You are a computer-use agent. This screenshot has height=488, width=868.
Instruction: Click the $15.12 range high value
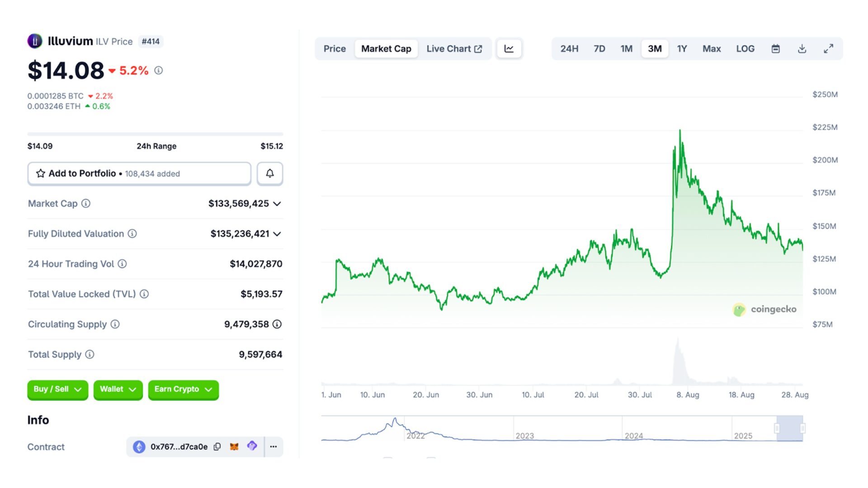(x=272, y=146)
